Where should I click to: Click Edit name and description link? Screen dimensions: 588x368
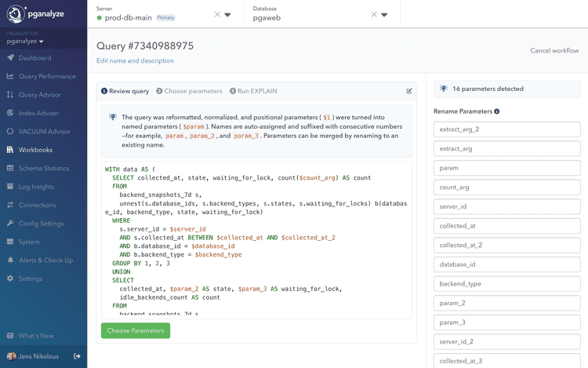coord(135,60)
